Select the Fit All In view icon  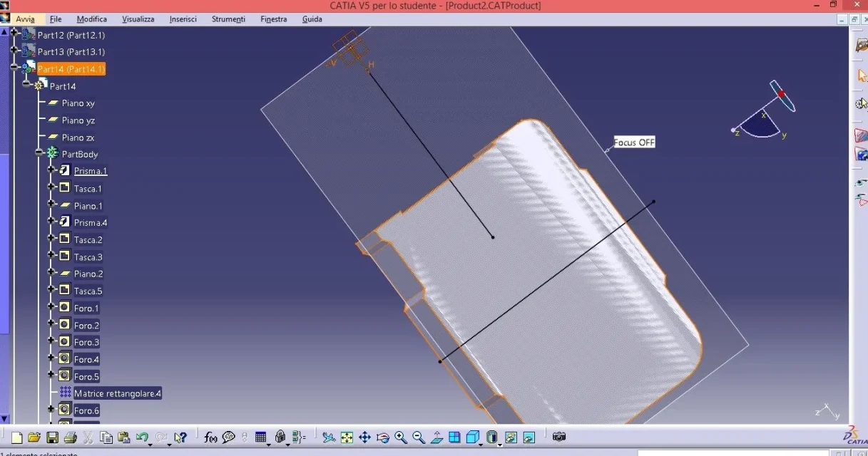click(347, 437)
